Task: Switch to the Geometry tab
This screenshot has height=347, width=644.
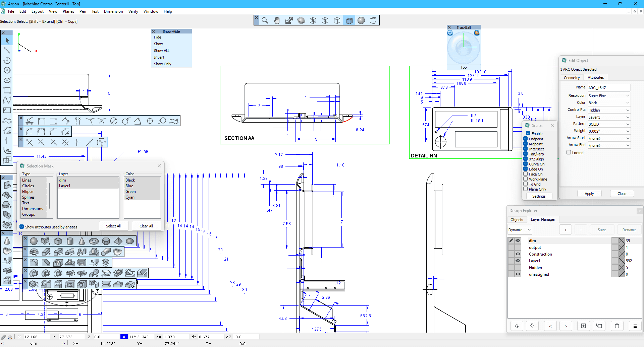Action: [572, 77]
